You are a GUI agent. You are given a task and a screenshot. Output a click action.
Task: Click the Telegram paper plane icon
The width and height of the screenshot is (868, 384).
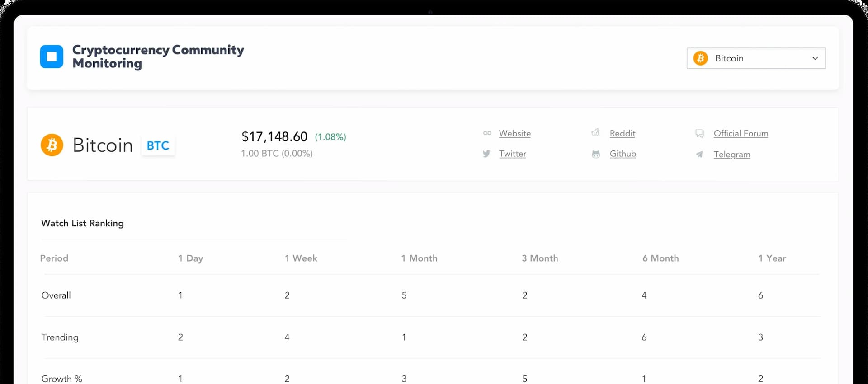pyautogui.click(x=699, y=154)
